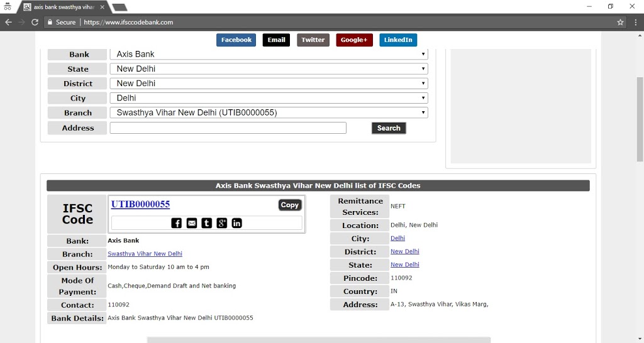Click the Bank Details value text
The width and height of the screenshot is (644, 343).
180,318
